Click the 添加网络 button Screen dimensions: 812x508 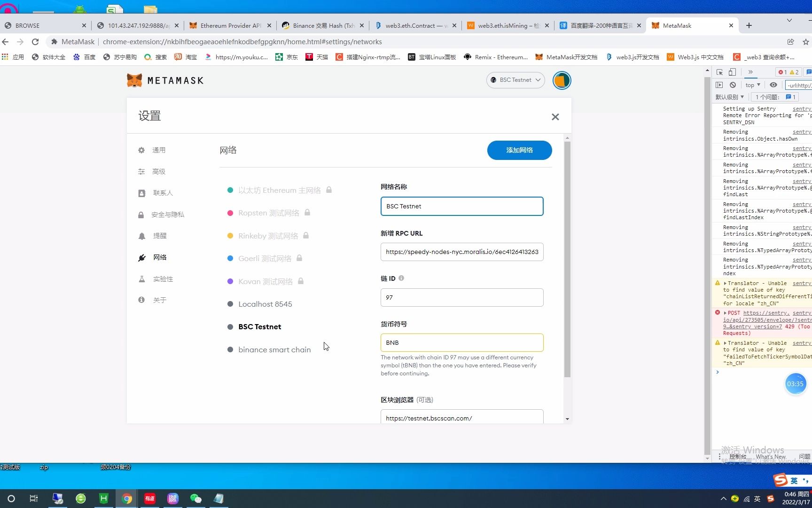pyautogui.click(x=519, y=150)
